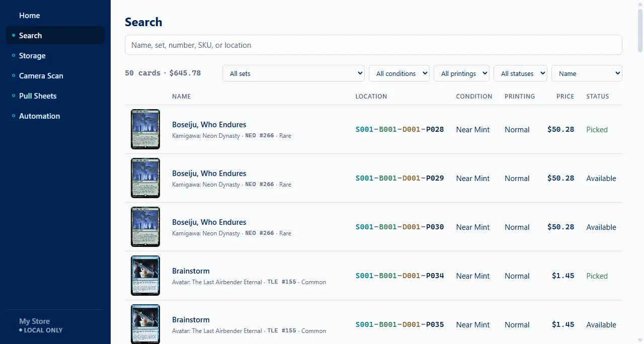Click the PRINTING column header

[520, 97]
